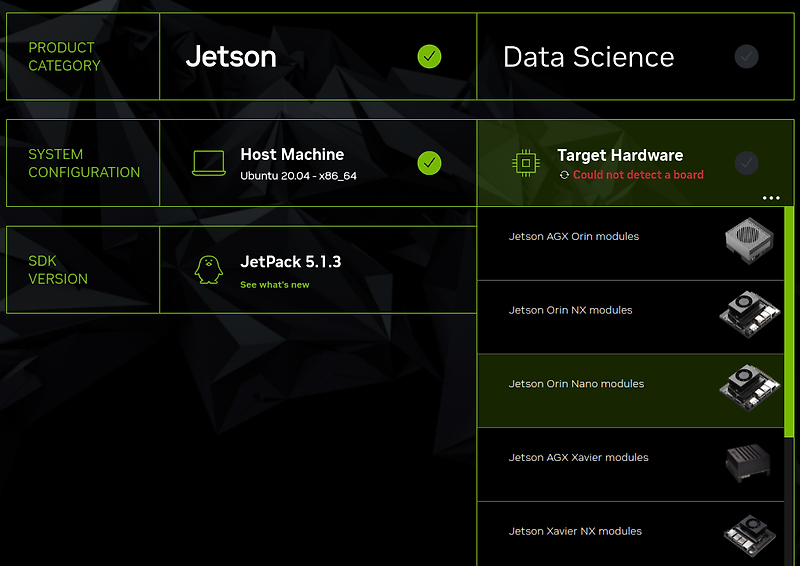Click the SYSTEM CONFIGURATION label
This screenshot has width=800, height=566.
84,163
